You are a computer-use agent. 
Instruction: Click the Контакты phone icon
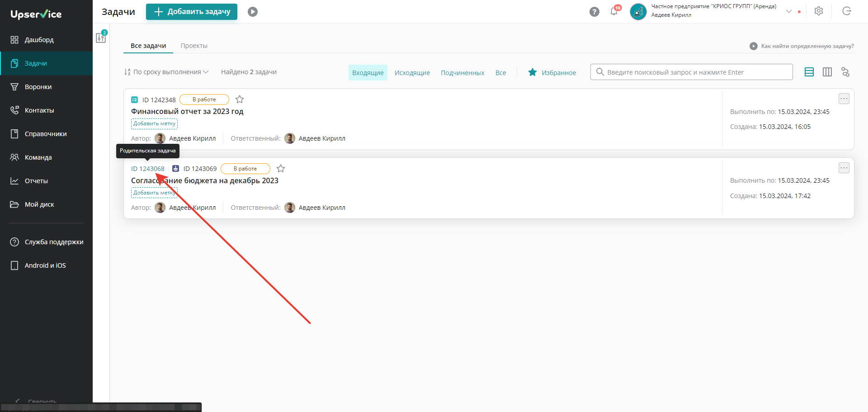click(x=14, y=110)
